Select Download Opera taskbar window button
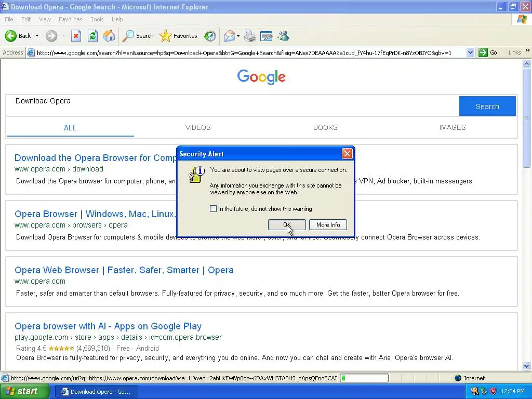 [96, 392]
